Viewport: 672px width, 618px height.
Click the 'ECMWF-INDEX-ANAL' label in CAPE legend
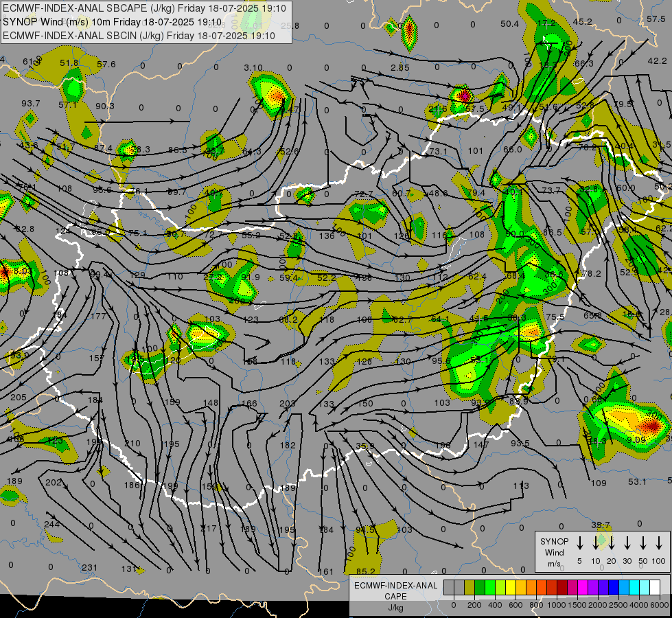(x=395, y=586)
